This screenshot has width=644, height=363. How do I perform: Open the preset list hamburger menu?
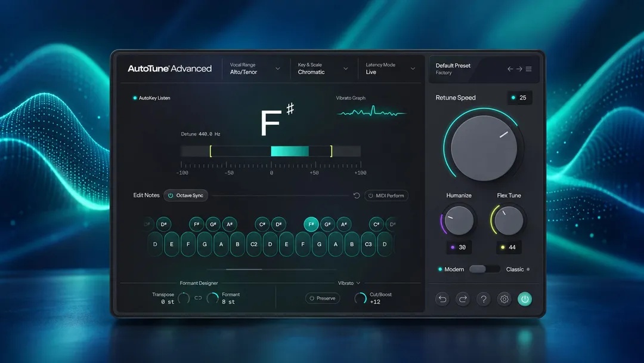(x=528, y=69)
